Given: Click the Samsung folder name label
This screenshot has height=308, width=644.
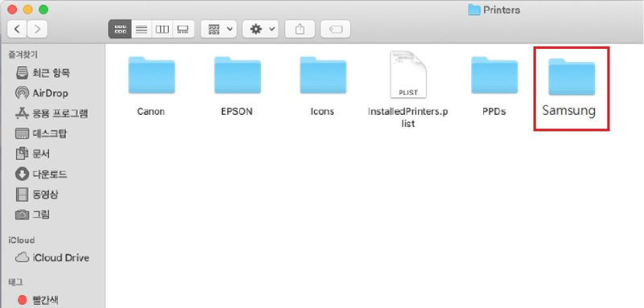Looking at the screenshot, I should pos(569,111).
